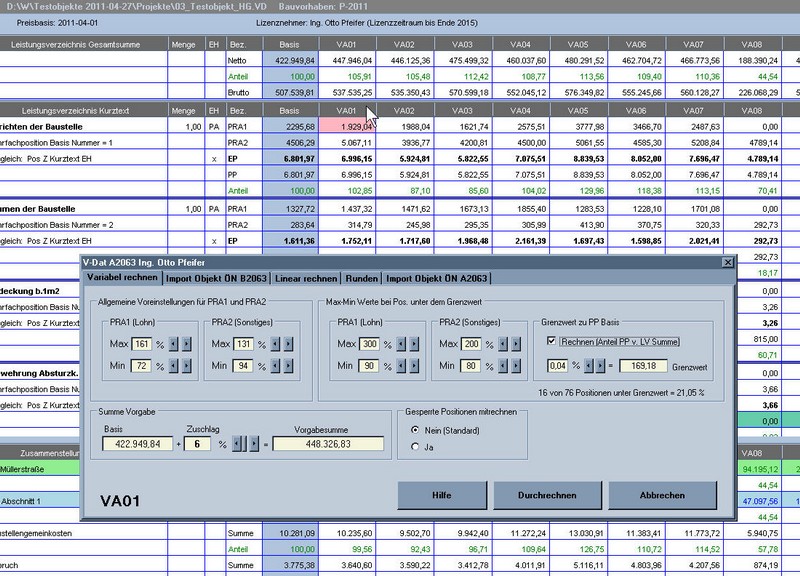The width and height of the screenshot is (800, 576).
Task: Click the Hilfe button
Action: coord(441,495)
